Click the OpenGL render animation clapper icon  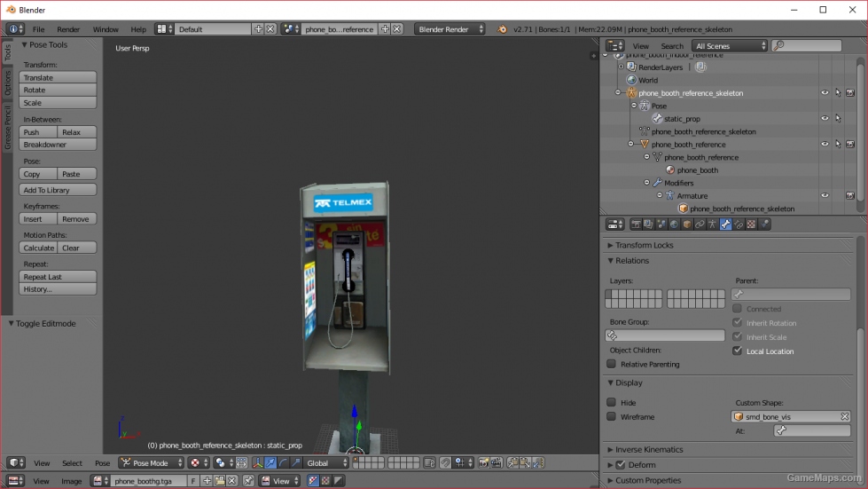(497, 463)
